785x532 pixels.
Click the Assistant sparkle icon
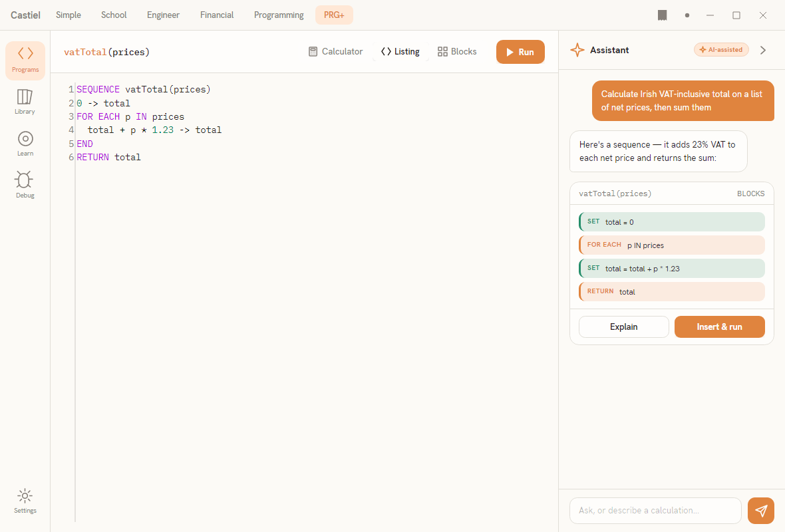[577, 50]
